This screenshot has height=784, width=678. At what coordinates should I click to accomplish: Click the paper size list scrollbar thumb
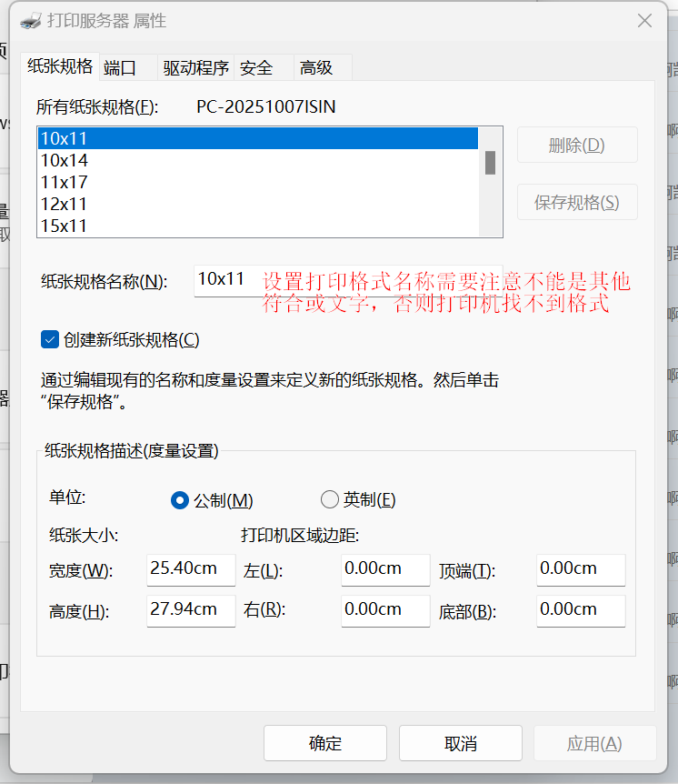490,163
